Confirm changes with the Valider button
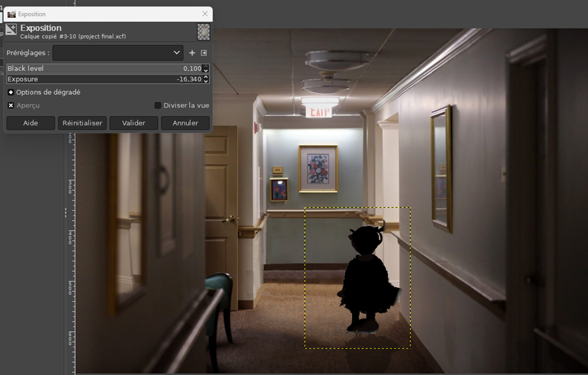The width and height of the screenshot is (588, 375). click(x=133, y=123)
